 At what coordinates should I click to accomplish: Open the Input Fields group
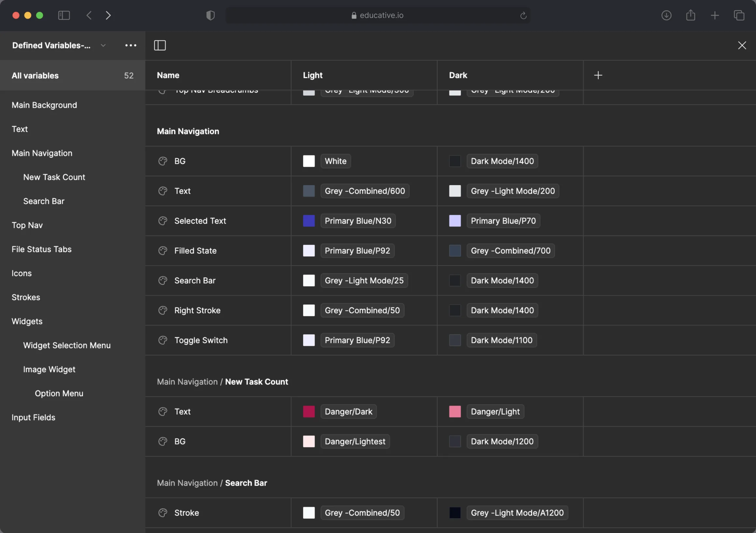tap(33, 418)
